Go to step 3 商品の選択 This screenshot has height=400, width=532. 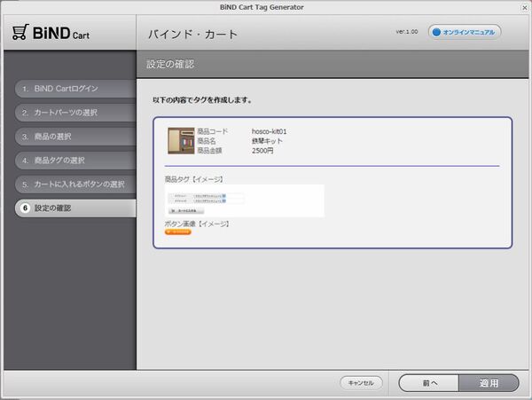pyautogui.click(x=75, y=137)
